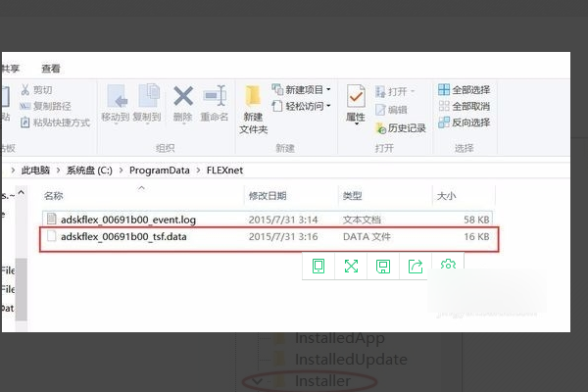
Task: Click Copy path (复制路径)
Action: click(45, 106)
